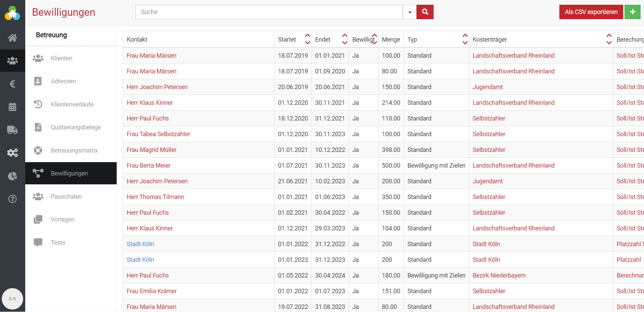This screenshot has width=644, height=312.
Task: Sort table by Typ column
Action: pyautogui.click(x=465, y=39)
